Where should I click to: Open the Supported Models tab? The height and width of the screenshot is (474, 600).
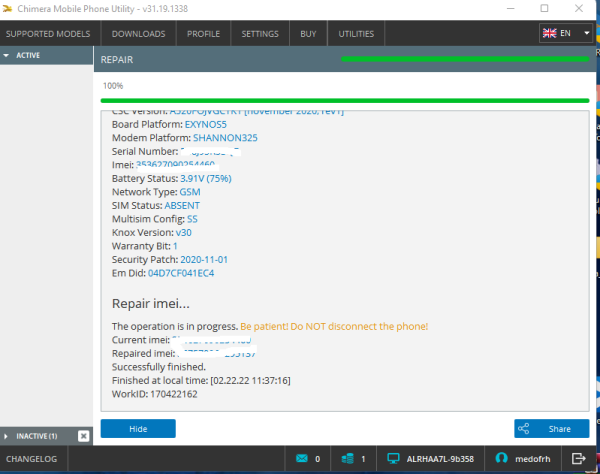tap(48, 34)
